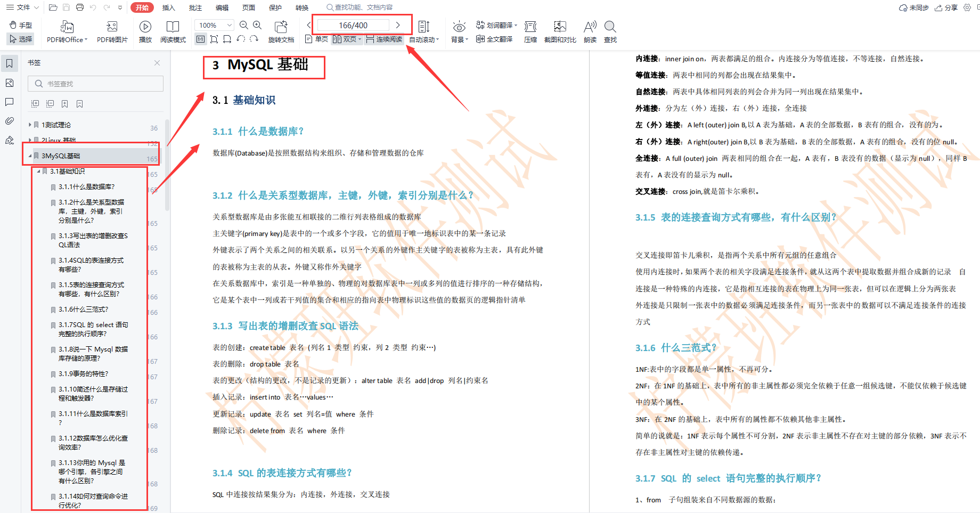Fit page width icon

point(227,39)
